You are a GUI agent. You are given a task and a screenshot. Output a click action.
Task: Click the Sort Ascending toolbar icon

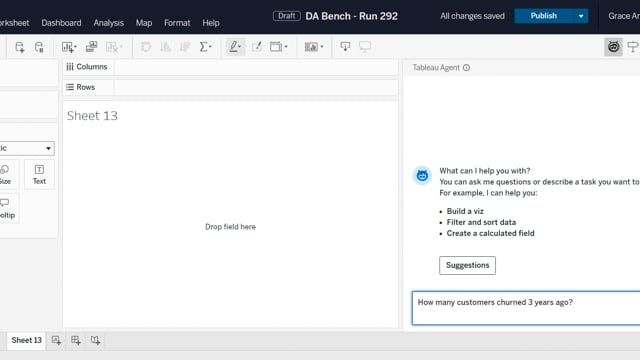(165, 47)
